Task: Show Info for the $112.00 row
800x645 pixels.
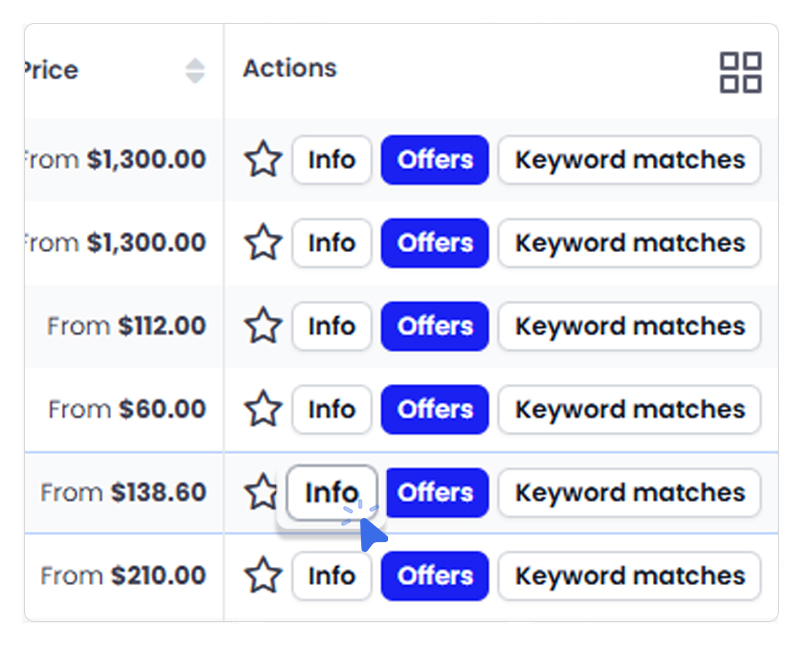Action: tap(331, 326)
